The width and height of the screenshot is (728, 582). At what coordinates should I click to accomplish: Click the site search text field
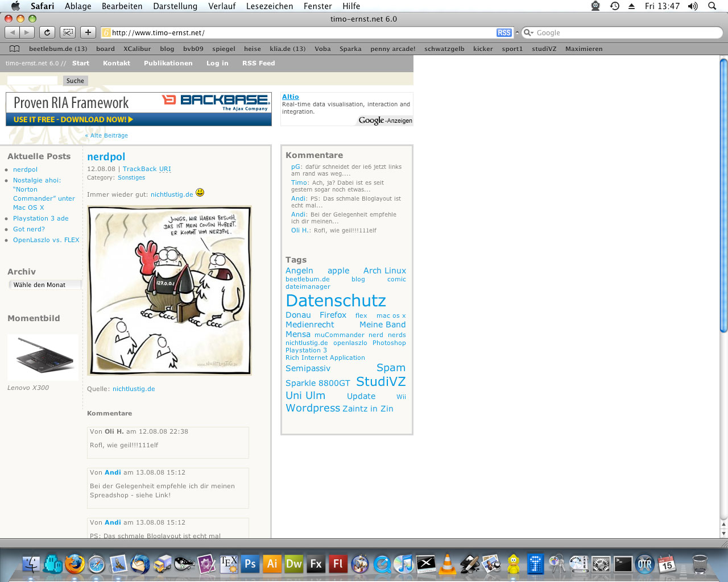32,81
